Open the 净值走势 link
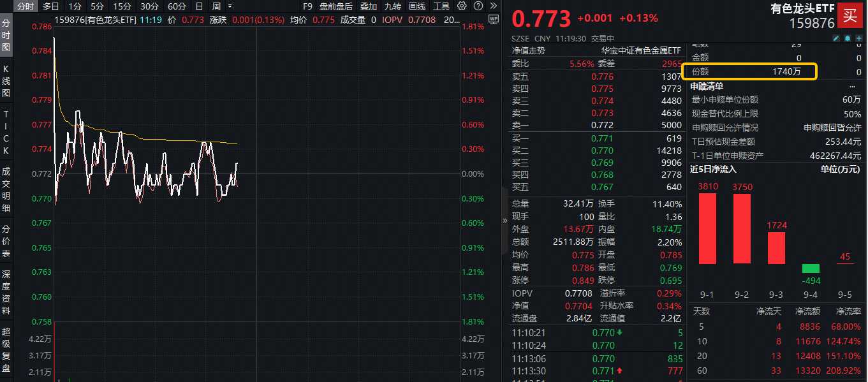 pyautogui.click(x=529, y=50)
